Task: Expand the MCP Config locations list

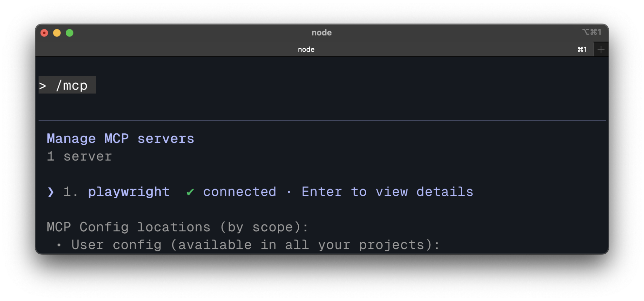Action: [177, 227]
